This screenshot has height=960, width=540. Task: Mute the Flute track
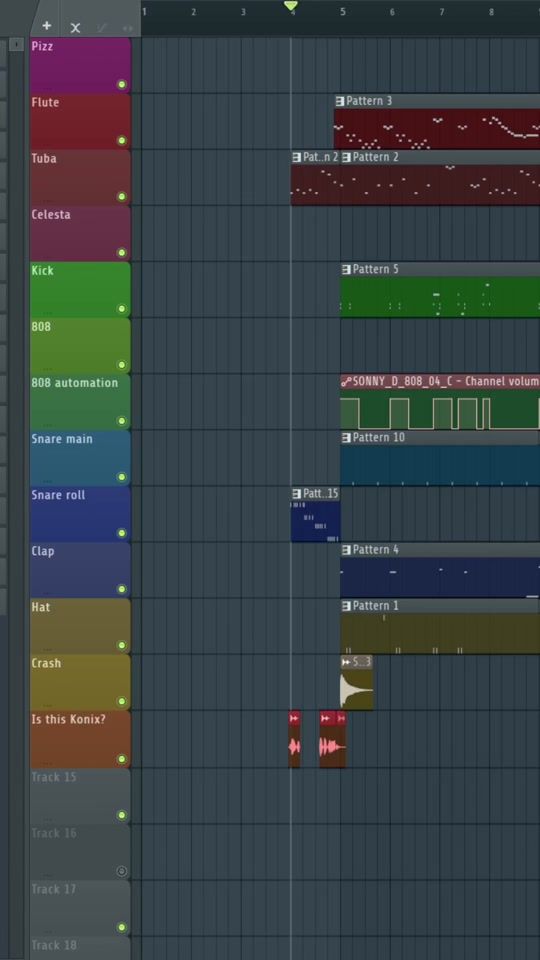121,141
